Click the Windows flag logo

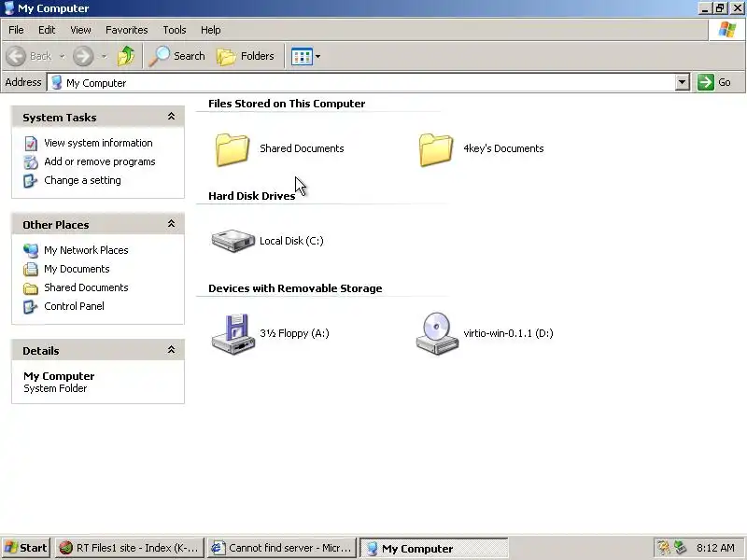click(x=727, y=30)
